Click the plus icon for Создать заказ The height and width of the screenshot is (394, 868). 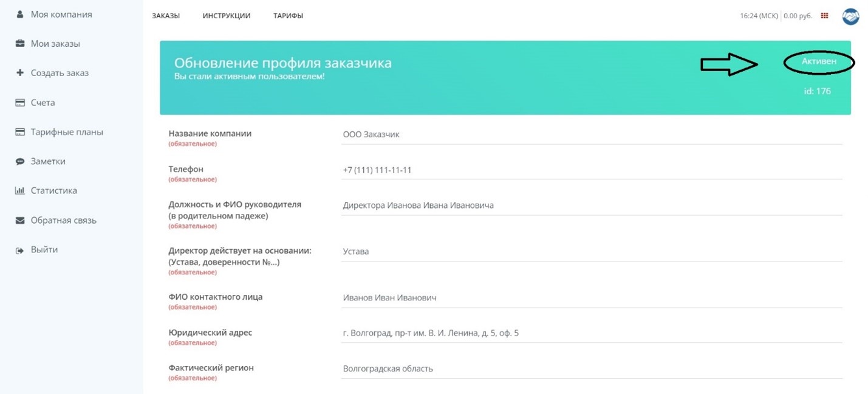click(19, 73)
